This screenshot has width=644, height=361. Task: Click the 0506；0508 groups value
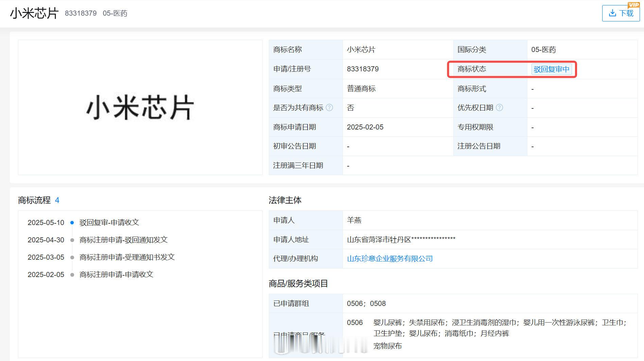click(366, 304)
